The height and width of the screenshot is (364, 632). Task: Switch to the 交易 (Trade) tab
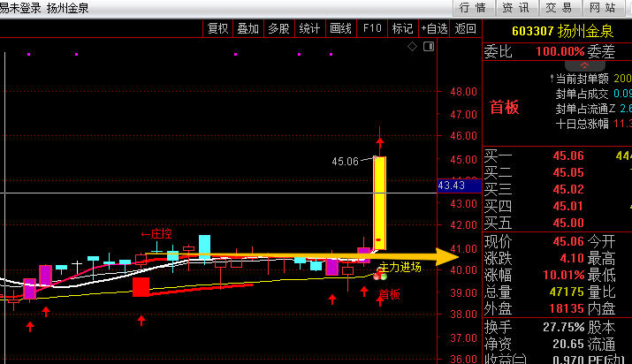tap(557, 7)
